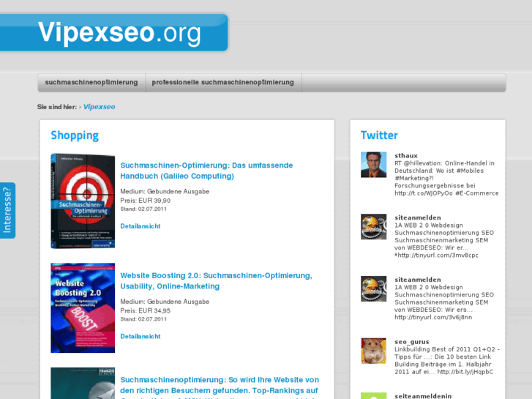The width and height of the screenshot is (532, 399).
Task: Click the price text EUR 34,95
Action: [154, 310]
